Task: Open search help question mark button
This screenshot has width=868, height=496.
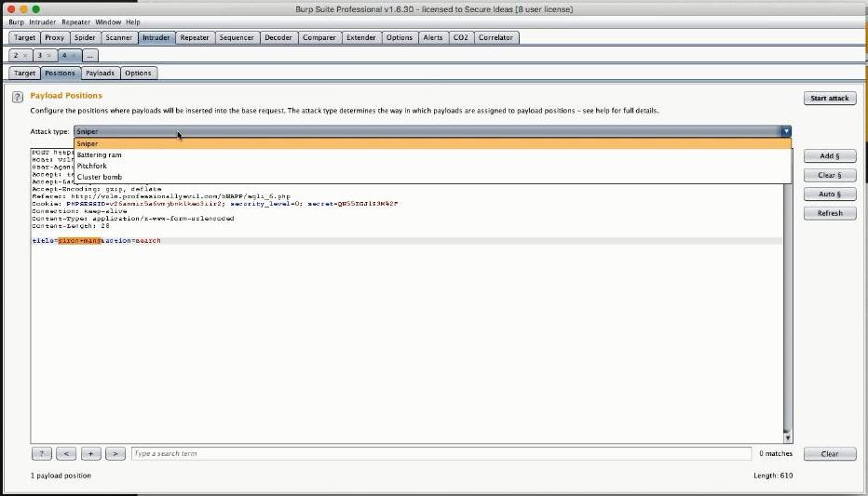Action: [x=42, y=453]
